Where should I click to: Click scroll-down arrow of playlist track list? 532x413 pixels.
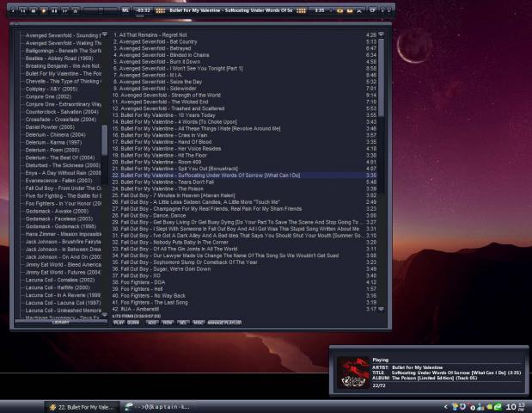point(381,309)
